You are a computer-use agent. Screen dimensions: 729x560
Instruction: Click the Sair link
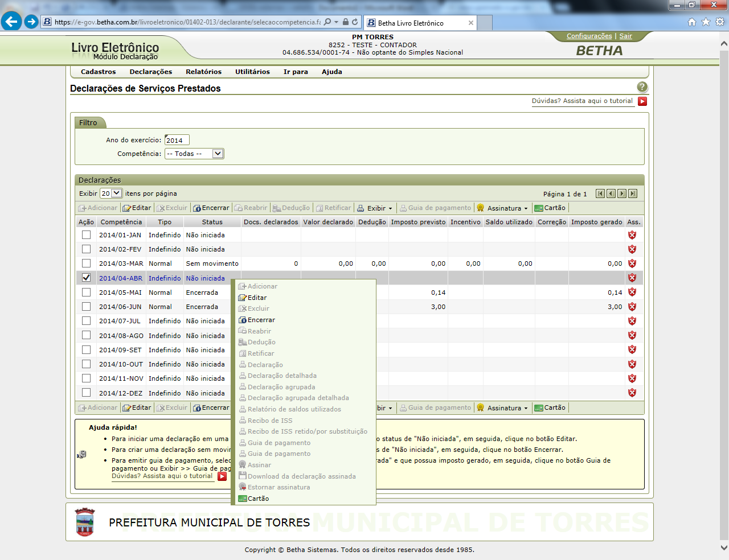coord(626,36)
